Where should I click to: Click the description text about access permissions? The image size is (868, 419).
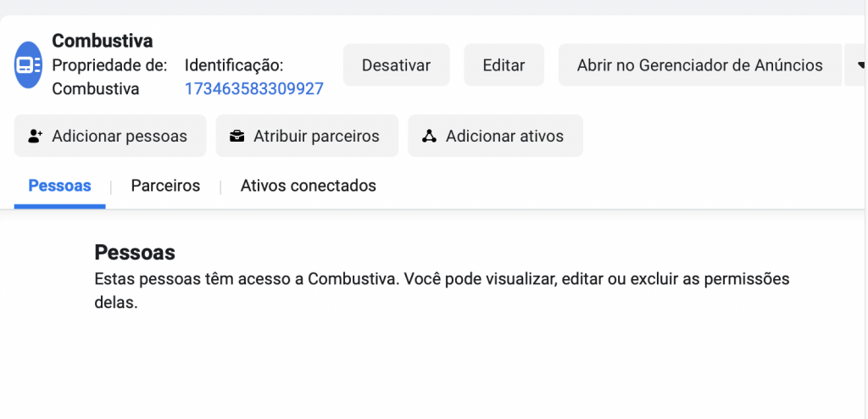(x=442, y=290)
